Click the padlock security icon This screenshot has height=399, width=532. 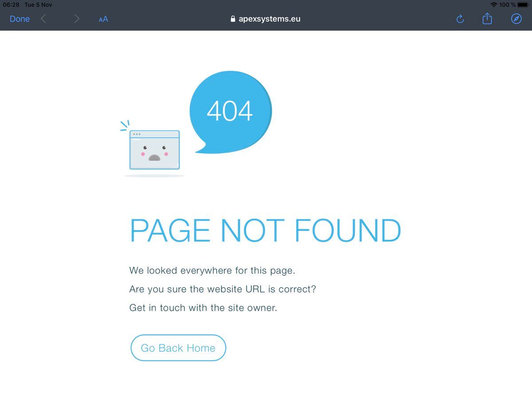233,19
